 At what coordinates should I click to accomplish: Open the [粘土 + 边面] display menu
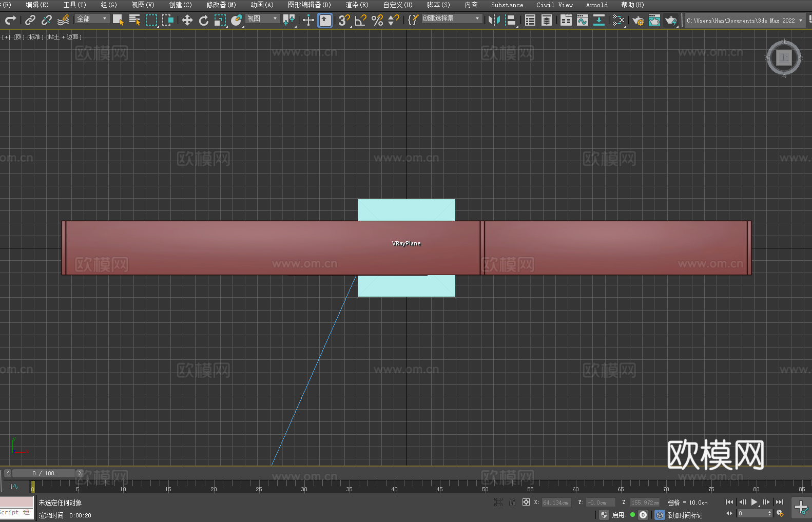pos(64,37)
